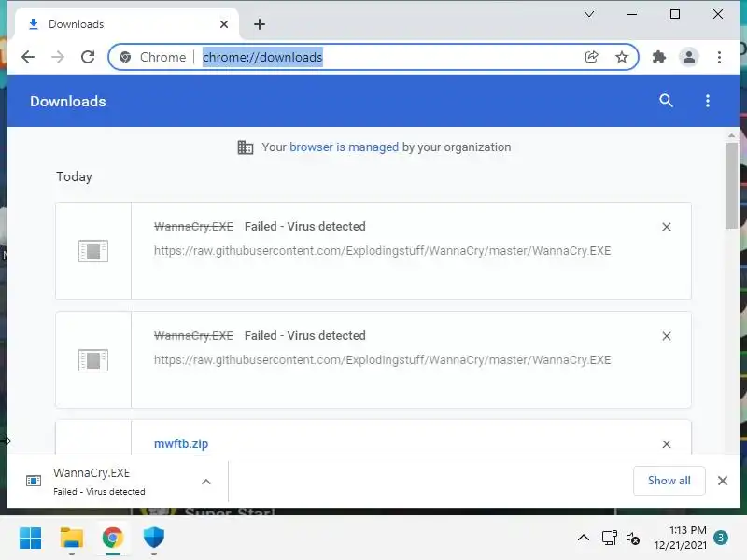
Task: Open the Extensions puzzle icon
Action: 659,57
